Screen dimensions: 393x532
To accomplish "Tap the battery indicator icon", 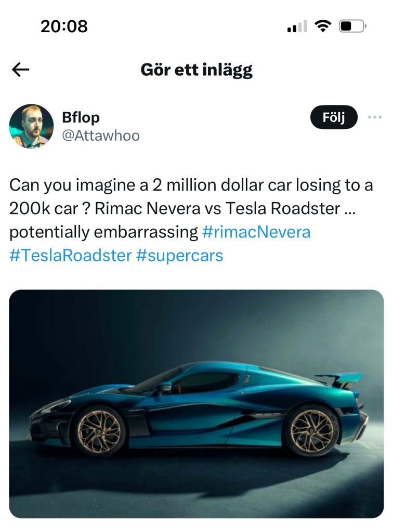I will pos(353,25).
